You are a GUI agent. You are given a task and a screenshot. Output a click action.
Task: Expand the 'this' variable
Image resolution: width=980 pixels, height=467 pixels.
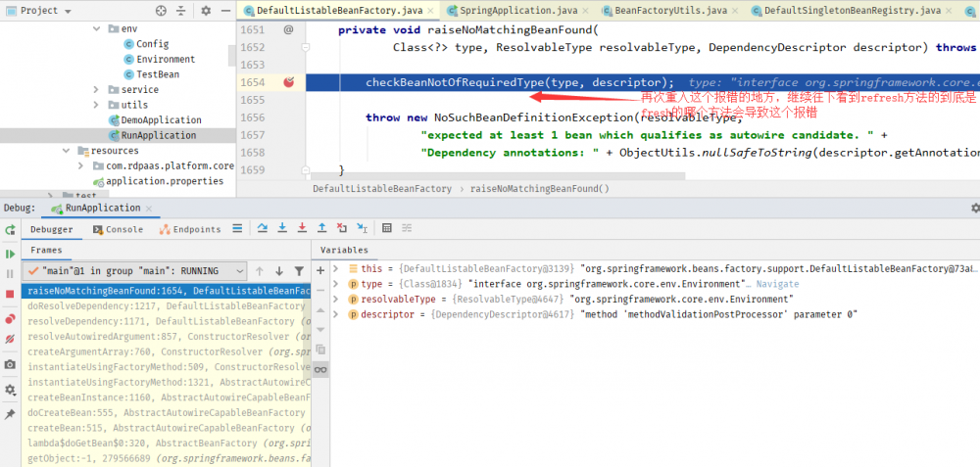pyautogui.click(x=335, y=268)
